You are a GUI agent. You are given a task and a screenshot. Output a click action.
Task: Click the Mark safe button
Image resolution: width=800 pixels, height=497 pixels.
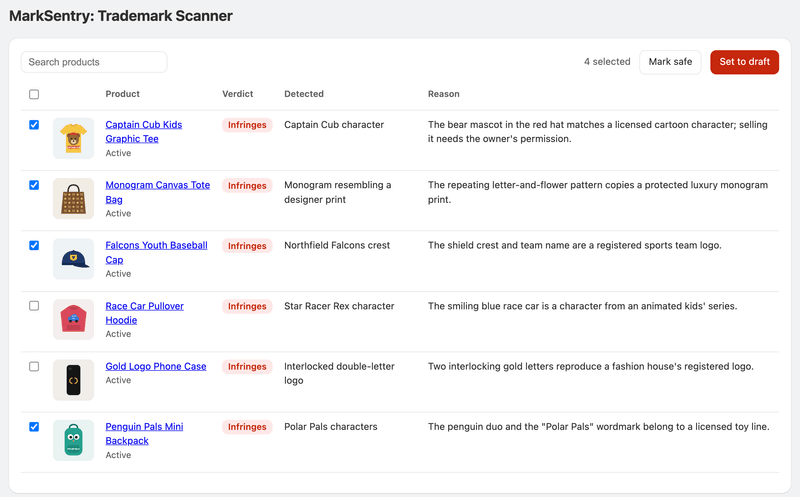pyautogui.click(x=670, y=62)
